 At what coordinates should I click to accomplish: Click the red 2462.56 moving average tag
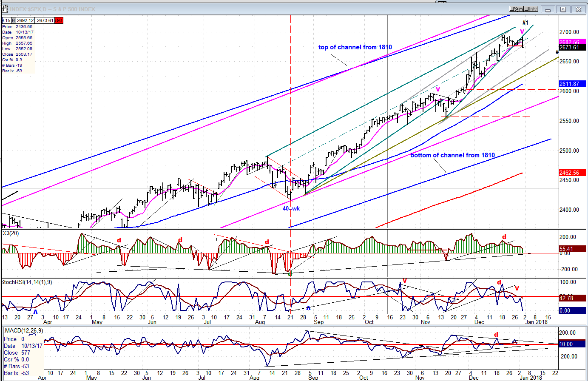[569, 173]
